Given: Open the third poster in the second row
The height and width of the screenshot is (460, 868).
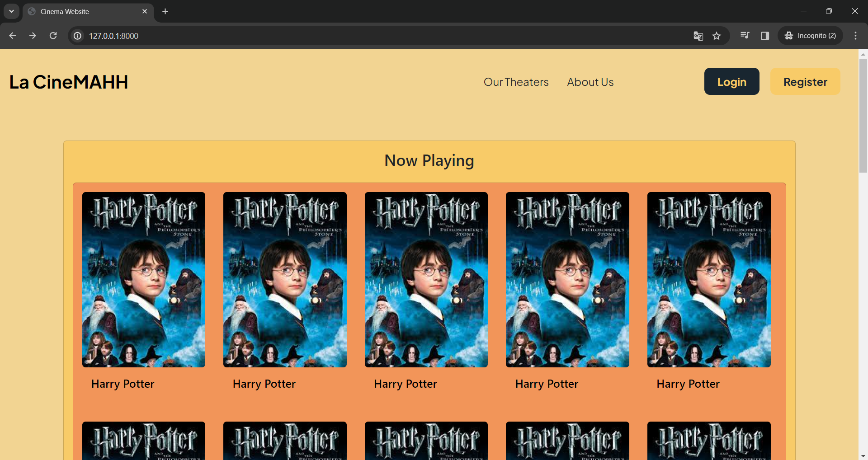Looking at the screenshot, I should tap(426, 441).
